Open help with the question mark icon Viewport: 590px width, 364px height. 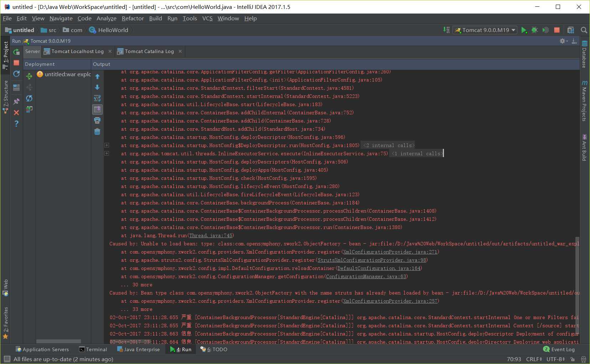(16, 124)
